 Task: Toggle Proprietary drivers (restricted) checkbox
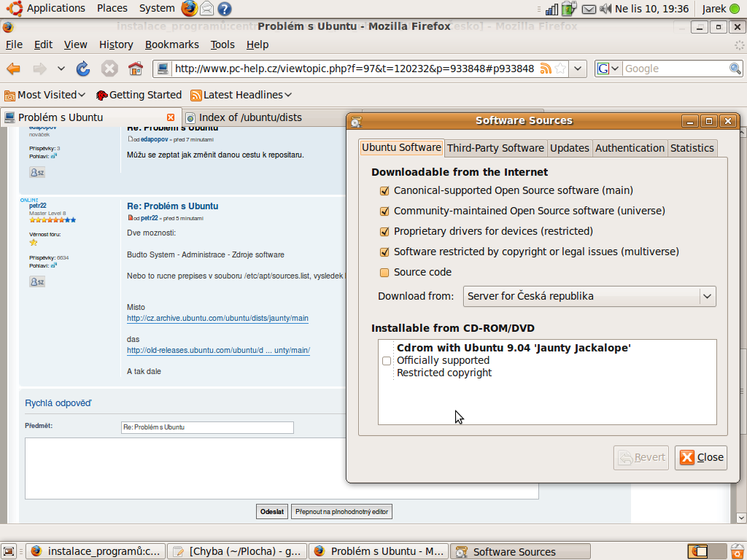[384, 231]
